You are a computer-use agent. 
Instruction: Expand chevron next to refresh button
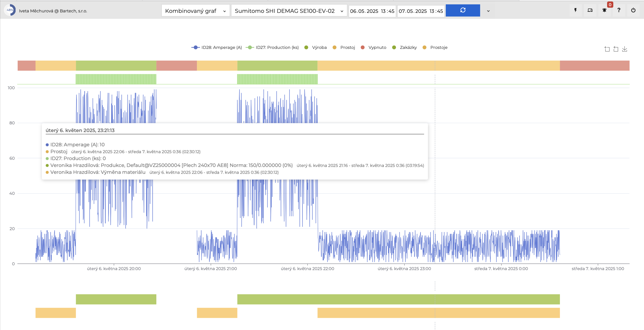(488, 11)
